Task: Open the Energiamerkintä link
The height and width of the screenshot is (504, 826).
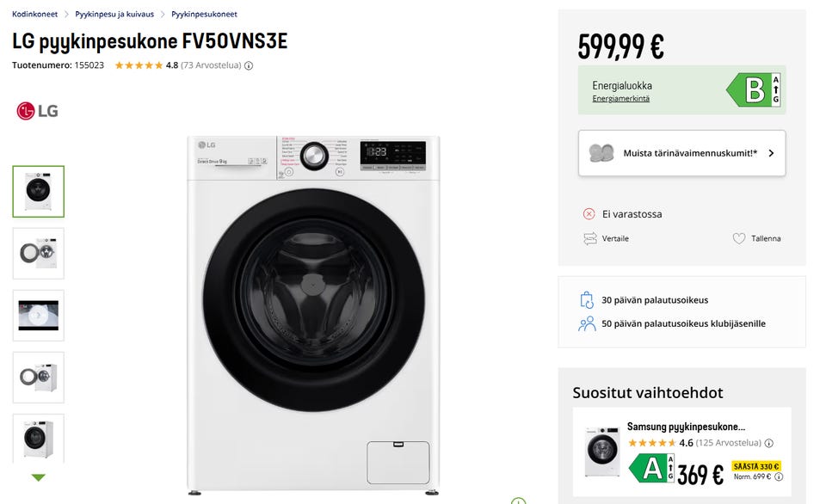Action: tap(620, 99)
